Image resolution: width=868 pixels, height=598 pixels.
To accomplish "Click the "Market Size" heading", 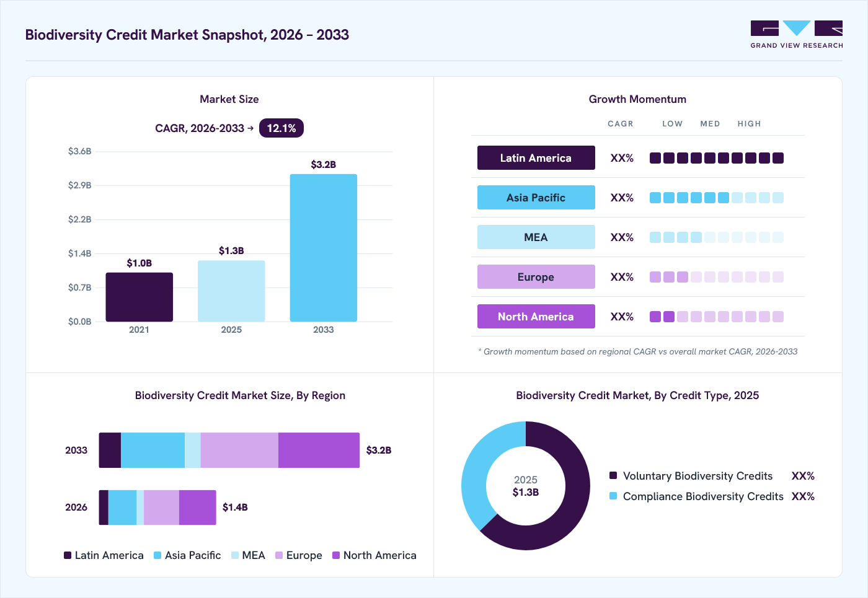I will [x=229, y=99].
